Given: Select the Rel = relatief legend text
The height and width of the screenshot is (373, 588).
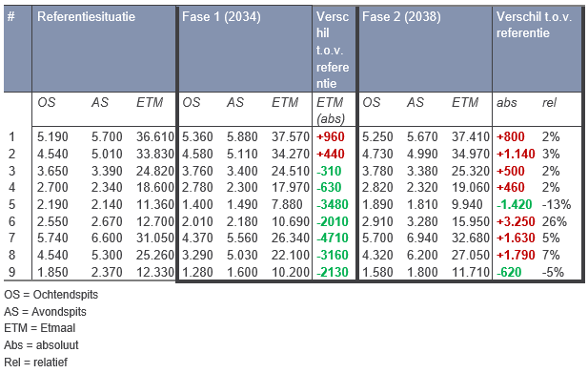Looking at the screenshot, I should (35, 363).
